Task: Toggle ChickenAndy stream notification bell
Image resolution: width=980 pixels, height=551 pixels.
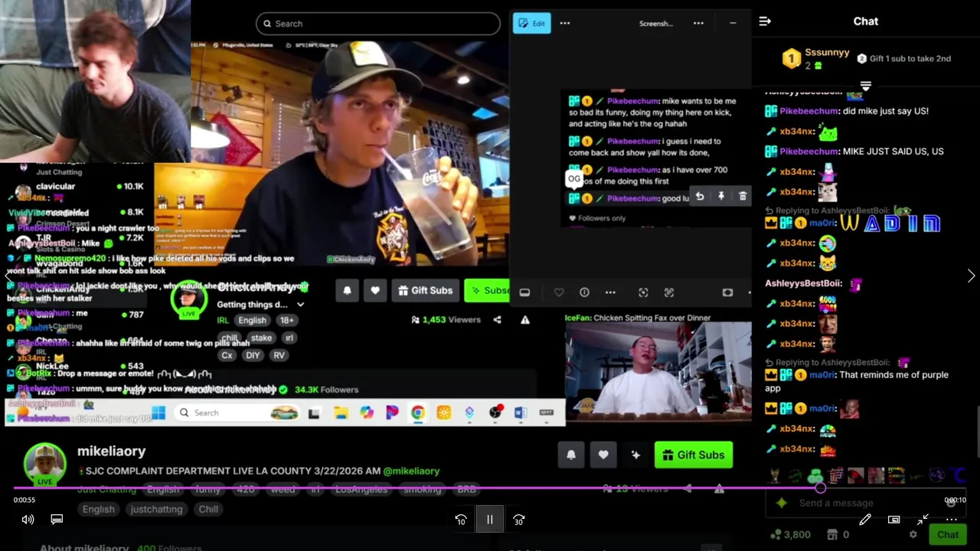Action: 347,290
